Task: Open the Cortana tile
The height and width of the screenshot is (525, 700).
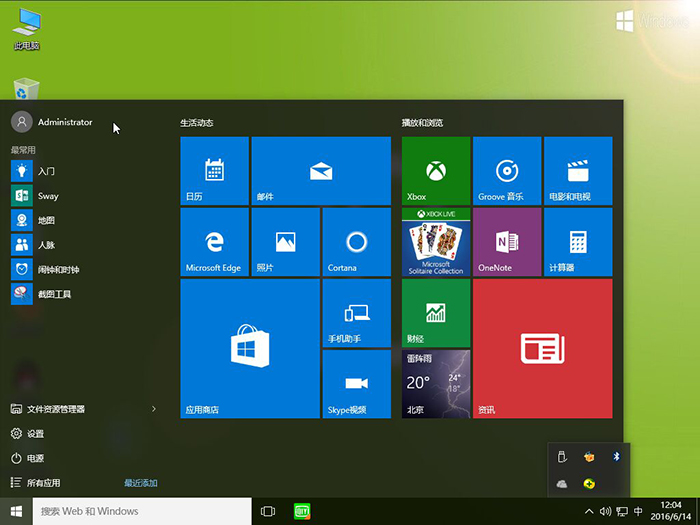Action: [x=357, y=242]
